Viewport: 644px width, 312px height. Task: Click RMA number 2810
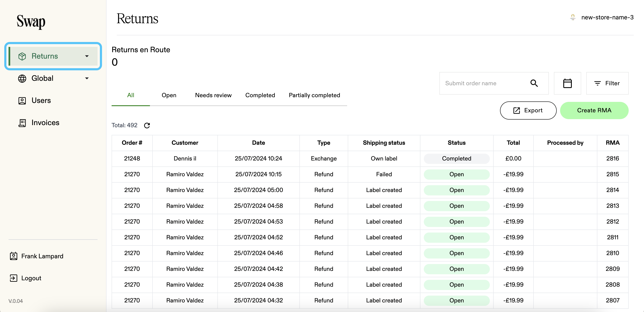612,253
